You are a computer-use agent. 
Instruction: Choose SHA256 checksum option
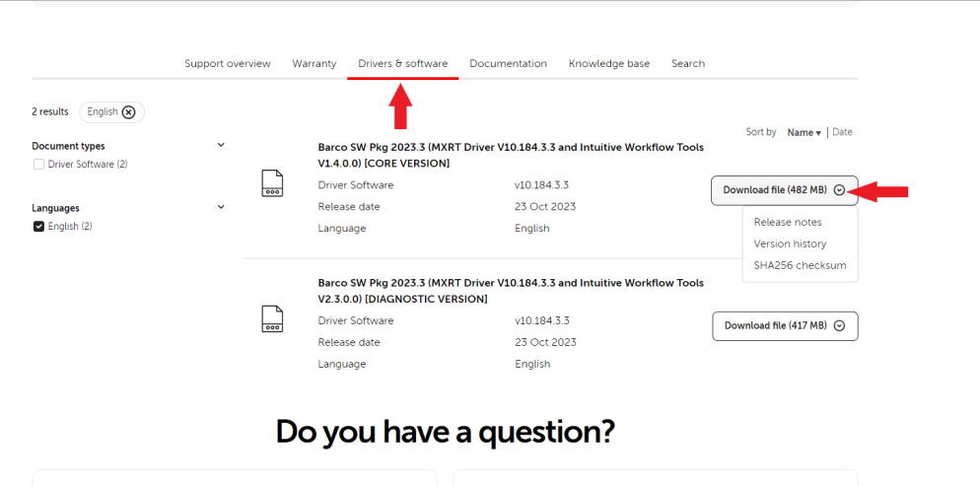click(x=800, y=265)
